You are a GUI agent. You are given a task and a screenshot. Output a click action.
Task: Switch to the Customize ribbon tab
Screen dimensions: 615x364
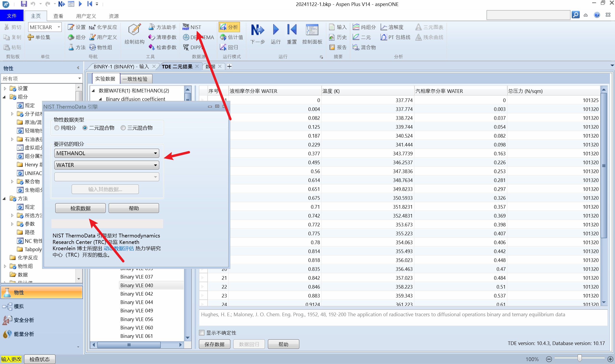click(86, 16)
